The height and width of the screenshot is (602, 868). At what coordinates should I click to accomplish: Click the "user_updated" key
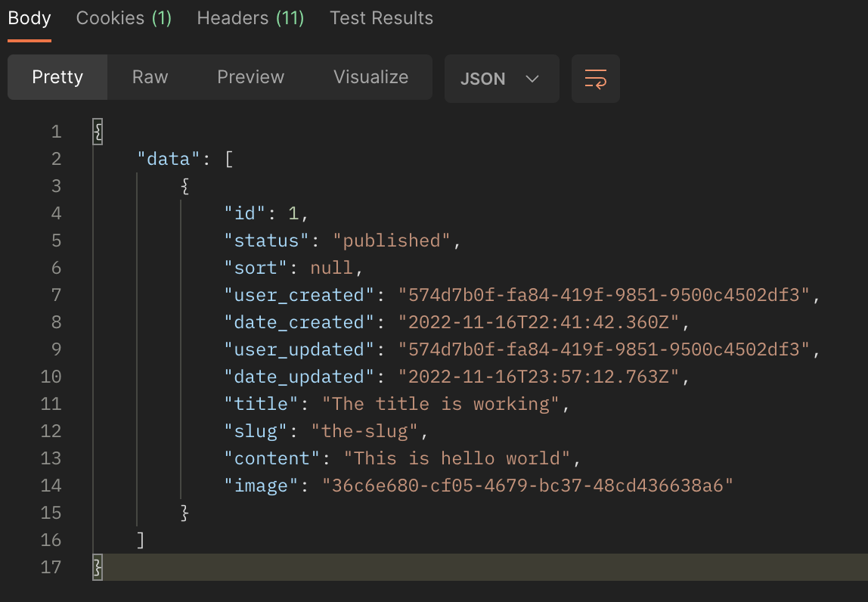[299, 349]
